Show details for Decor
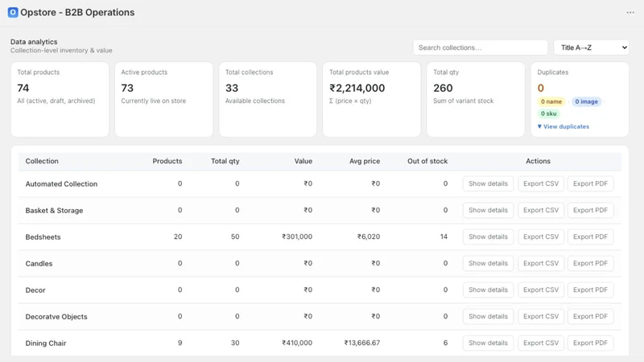Viewport: 644px width, 362px height. pos(488,290)
